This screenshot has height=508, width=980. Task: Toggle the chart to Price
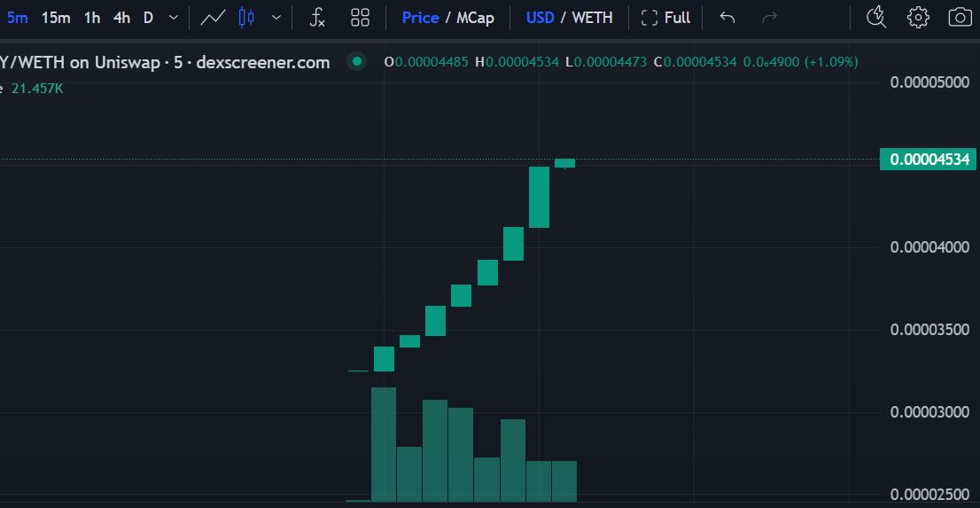[420, 18]
